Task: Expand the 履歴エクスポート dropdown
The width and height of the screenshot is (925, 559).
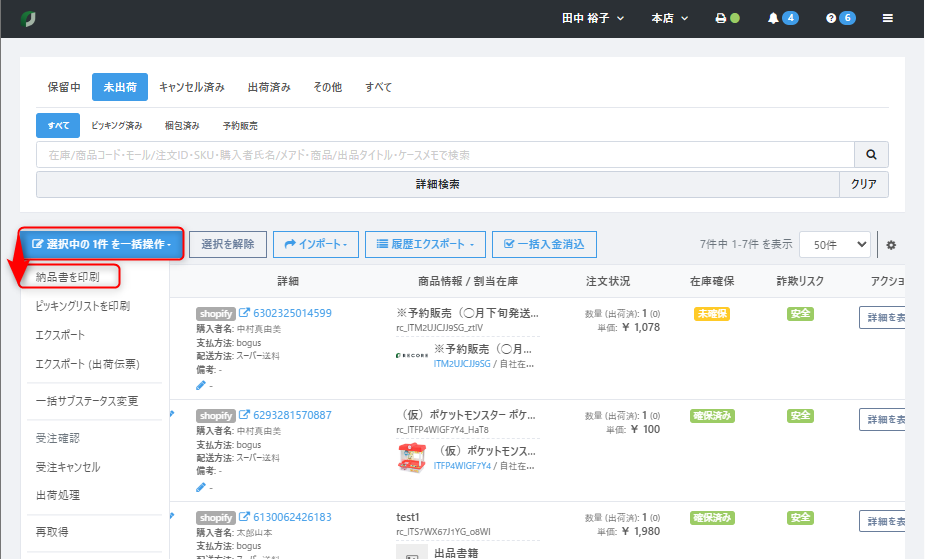Action: (x=425, y=244)
